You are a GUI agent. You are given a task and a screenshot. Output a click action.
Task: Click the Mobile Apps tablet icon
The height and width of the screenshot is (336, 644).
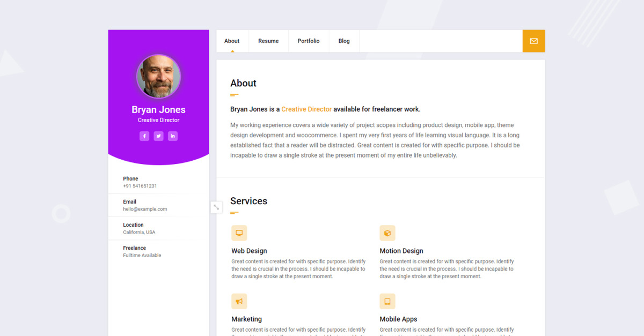pos(387,301)
